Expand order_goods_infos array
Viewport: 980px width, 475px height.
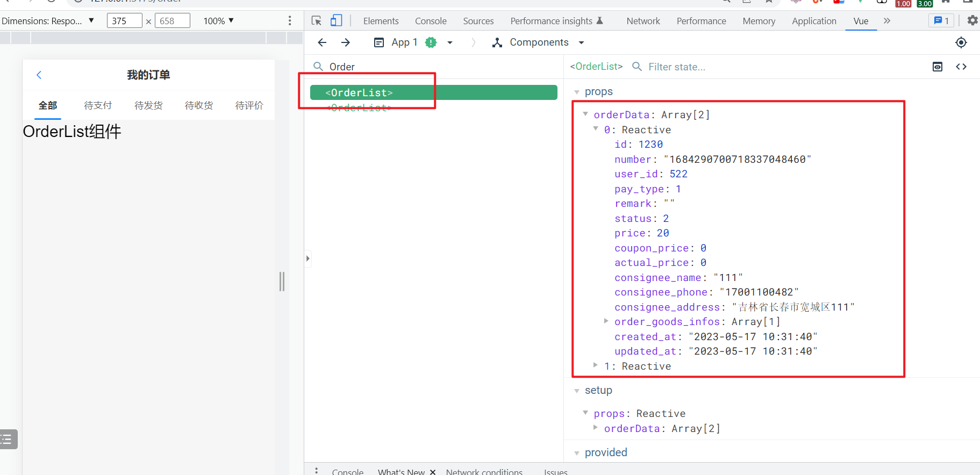pyautogui.click(x=606, y=321)
